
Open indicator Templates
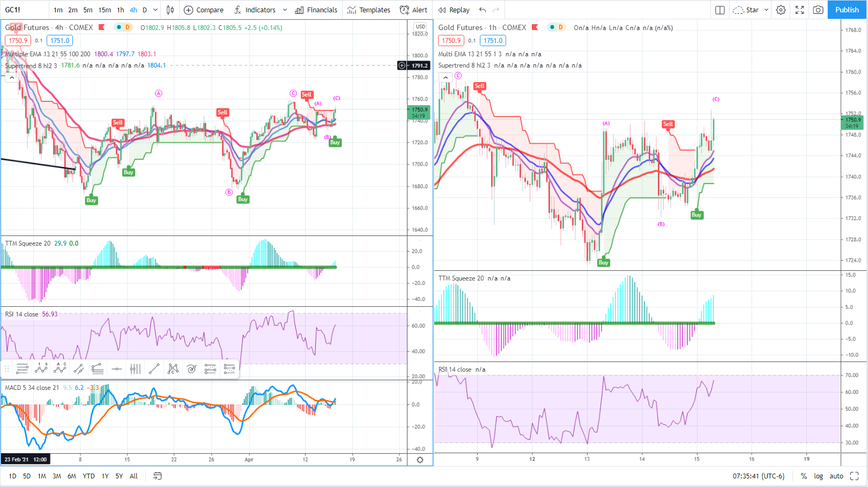[x=369, y=10]
